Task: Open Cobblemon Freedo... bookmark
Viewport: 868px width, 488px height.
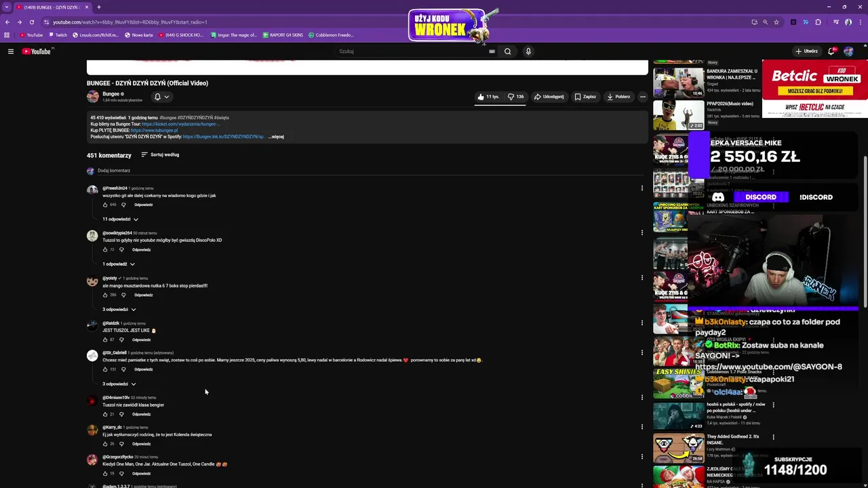Action: pos(331,35)
